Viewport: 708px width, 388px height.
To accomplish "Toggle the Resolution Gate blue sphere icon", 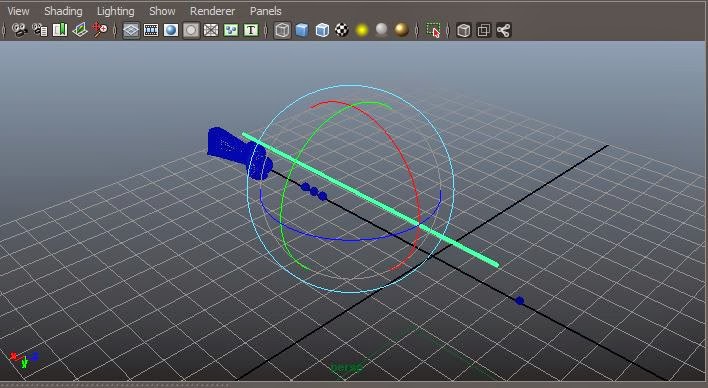I will pyautogui.click(x=171, y=30).
